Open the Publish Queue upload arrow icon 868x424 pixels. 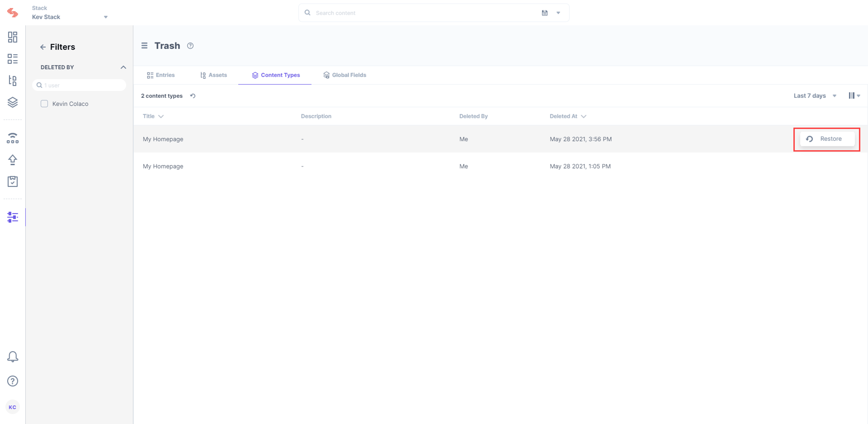12,160
